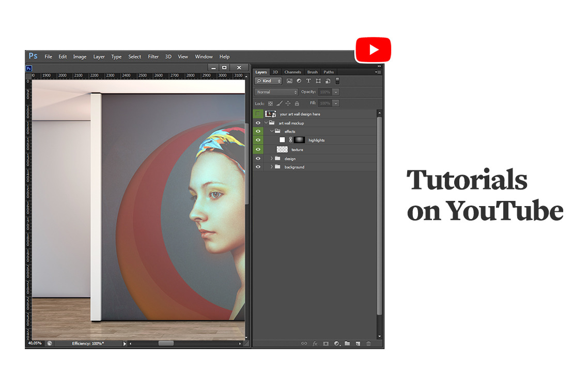The image size is (588, 392).
Task: Hide the texture layer
Action: pyautogui.click(x=258, y=150)
